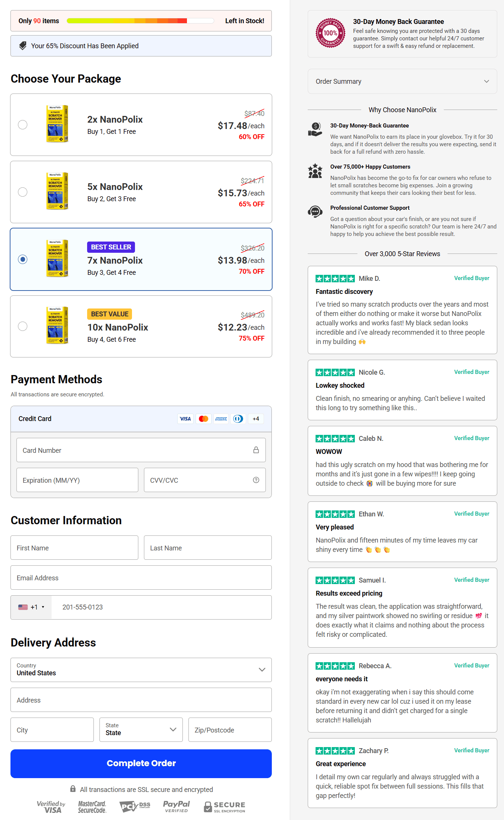Expand the Order Summary section

click(402, 81)
